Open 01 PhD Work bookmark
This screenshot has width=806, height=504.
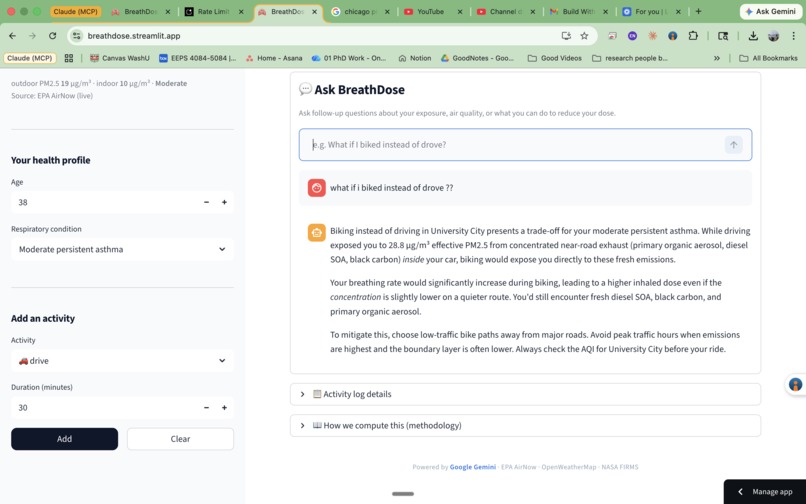coord(349,58)
